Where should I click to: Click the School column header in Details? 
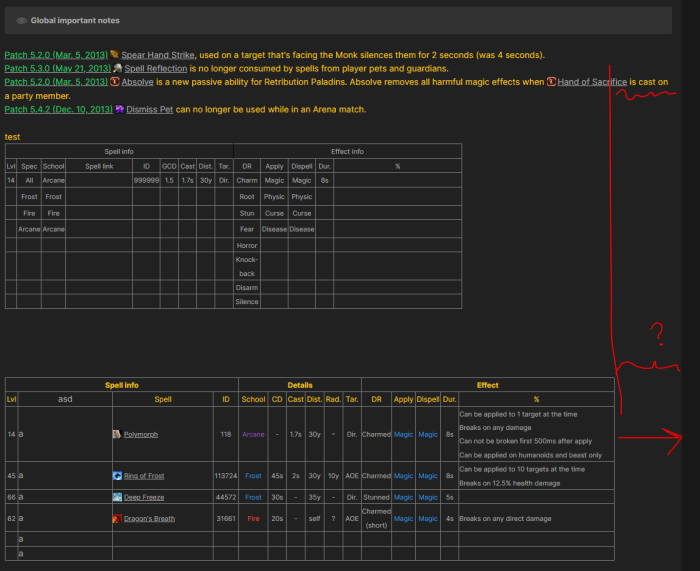pyautogui.click(x=253, y=399)
